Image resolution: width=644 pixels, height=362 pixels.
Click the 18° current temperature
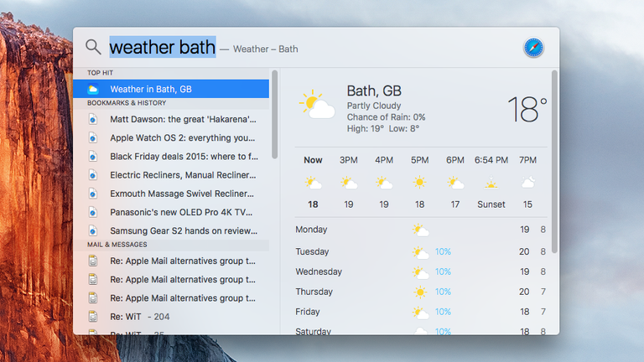(x=527, y=109)
